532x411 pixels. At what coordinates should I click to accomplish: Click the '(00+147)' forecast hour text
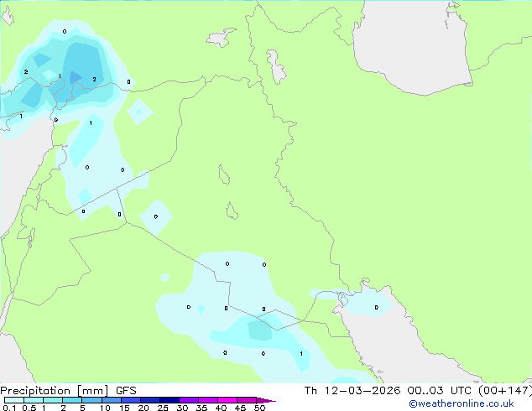tap(505, 391)
